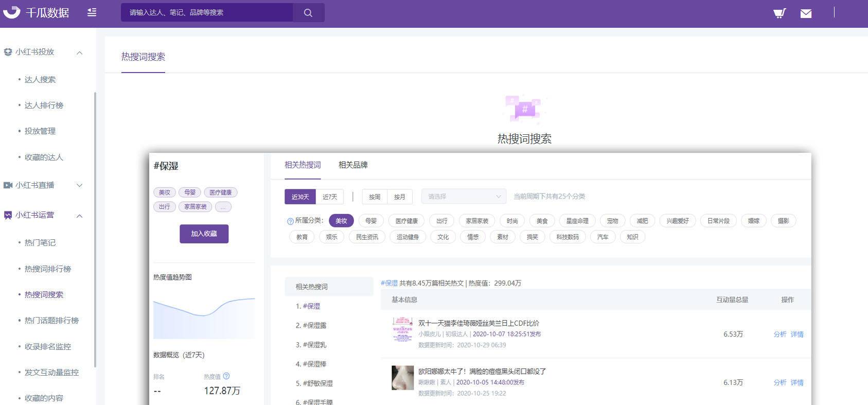Select the 运动健身 category filter chip

(x=408, y=237)
